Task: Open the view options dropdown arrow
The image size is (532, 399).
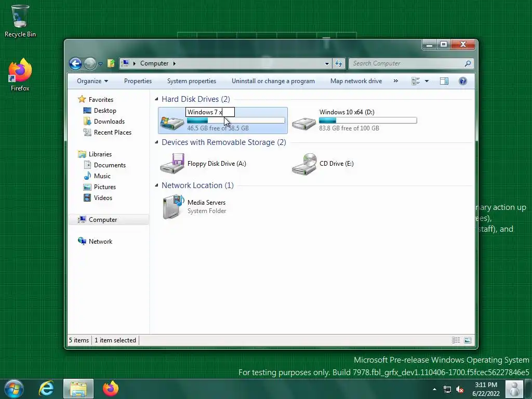Action: 427,81
